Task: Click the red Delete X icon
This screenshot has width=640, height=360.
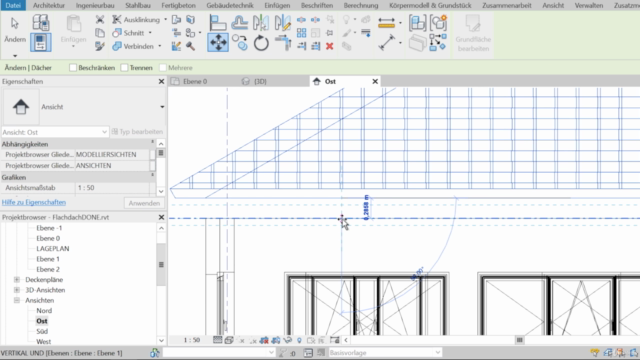Action: (330, 46)
